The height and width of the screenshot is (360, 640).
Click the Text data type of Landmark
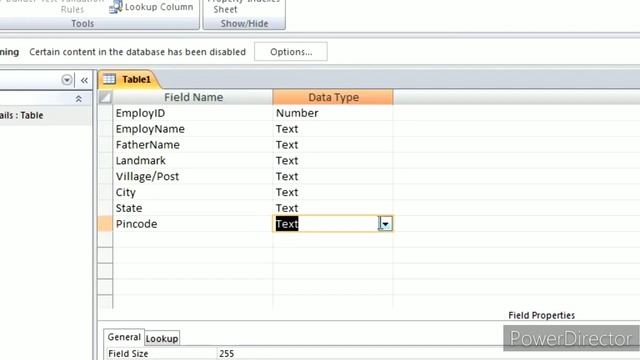click(333, 160)
